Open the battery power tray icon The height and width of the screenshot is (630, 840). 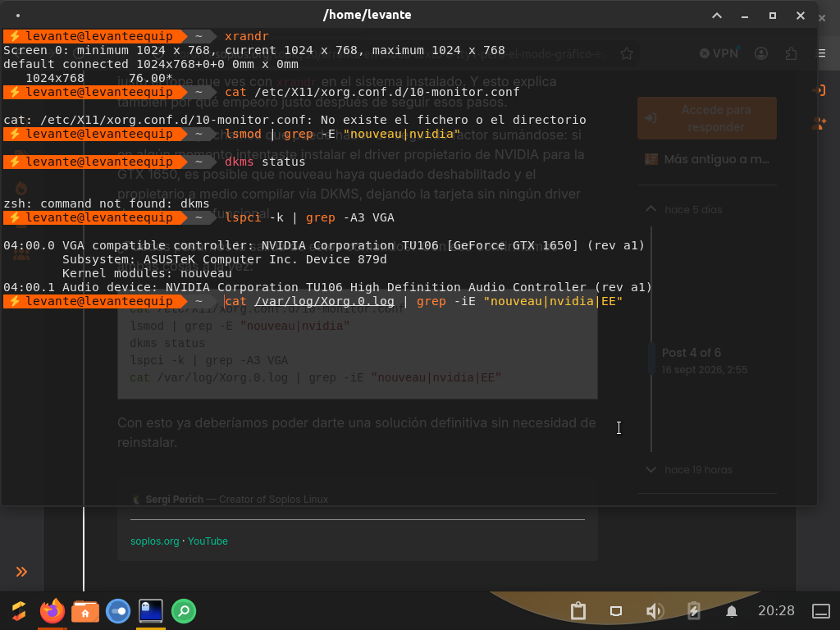coord(693,610)
